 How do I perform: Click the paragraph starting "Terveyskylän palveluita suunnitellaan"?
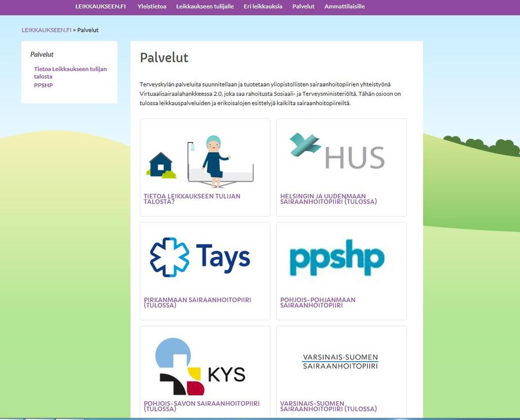[270, 94]
